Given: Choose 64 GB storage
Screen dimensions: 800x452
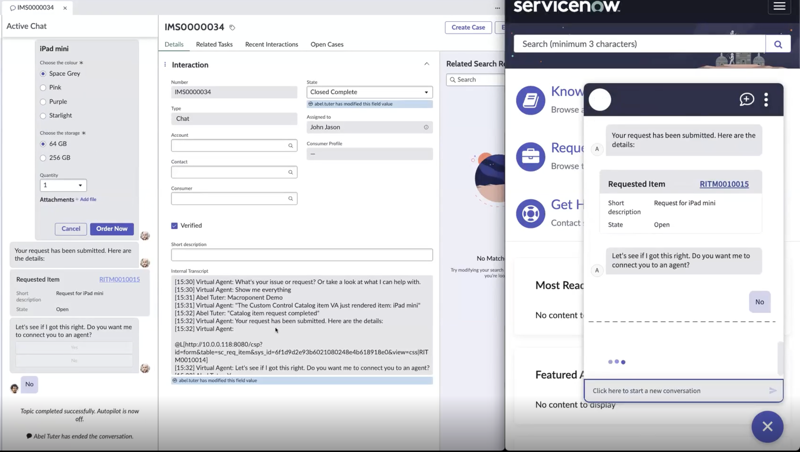Looking at the screenshot, I should [x=43, y=144].
